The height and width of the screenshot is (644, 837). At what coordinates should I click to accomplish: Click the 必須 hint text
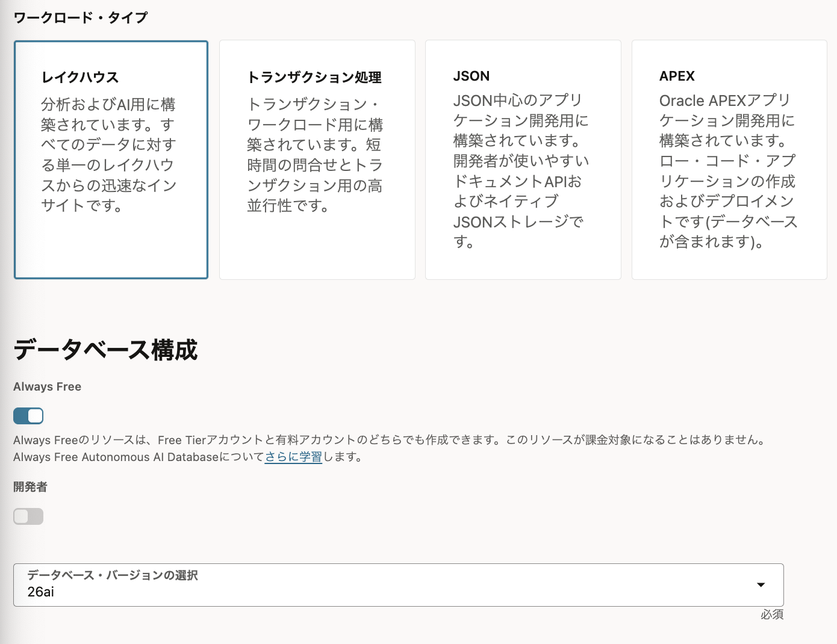(772, 615)
